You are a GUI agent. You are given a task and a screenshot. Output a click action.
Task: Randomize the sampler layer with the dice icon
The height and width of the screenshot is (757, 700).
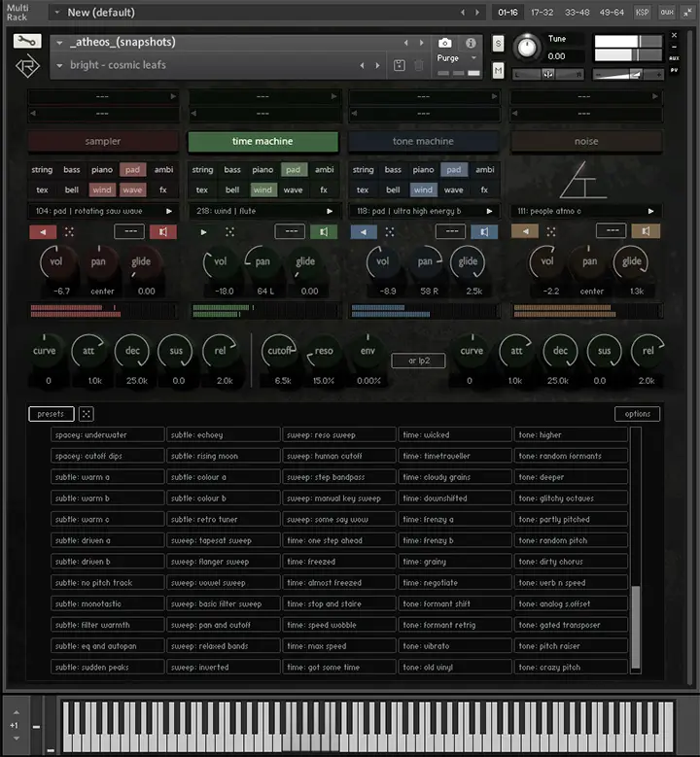[69, 232]
